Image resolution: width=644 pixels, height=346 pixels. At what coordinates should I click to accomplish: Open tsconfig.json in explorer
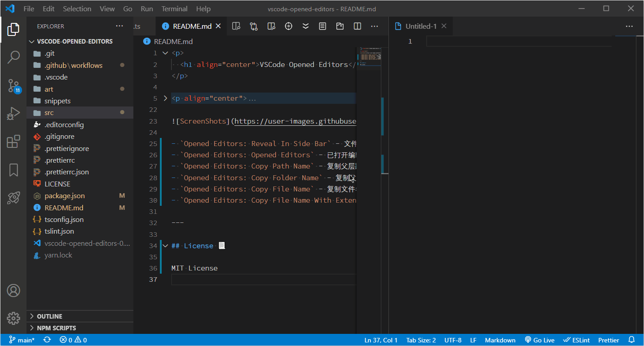(80, 220)
